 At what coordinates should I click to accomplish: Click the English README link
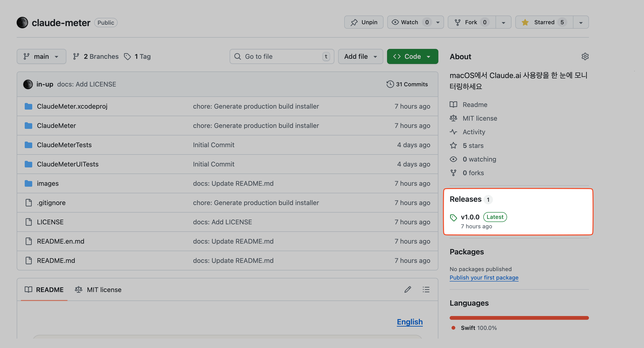[x=409, y=322]
